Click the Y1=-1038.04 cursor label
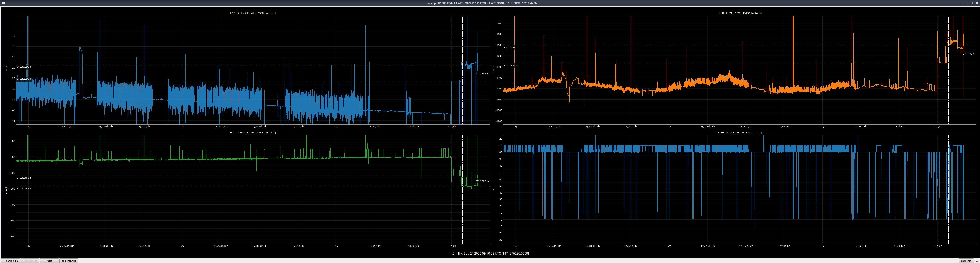The height and width of the screenshot is (263, 980). pos(24,178)
